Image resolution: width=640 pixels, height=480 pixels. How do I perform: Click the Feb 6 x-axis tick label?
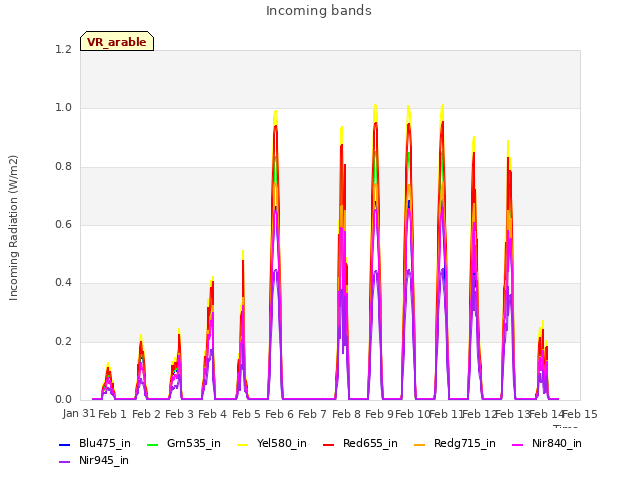point(279,414)
